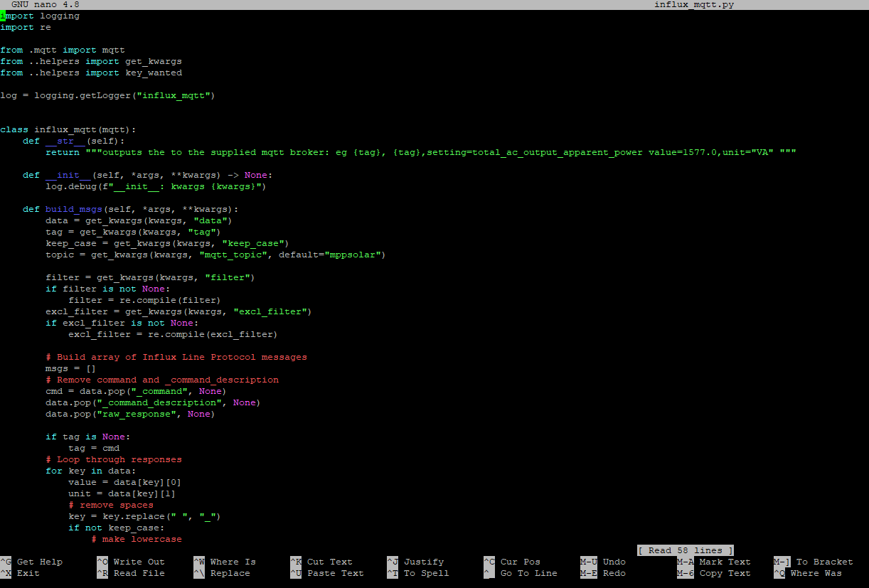The width and height of the screenshot is (869, 588).
Task: Click the 'for key in data:' line
Action: pos(91,471)
